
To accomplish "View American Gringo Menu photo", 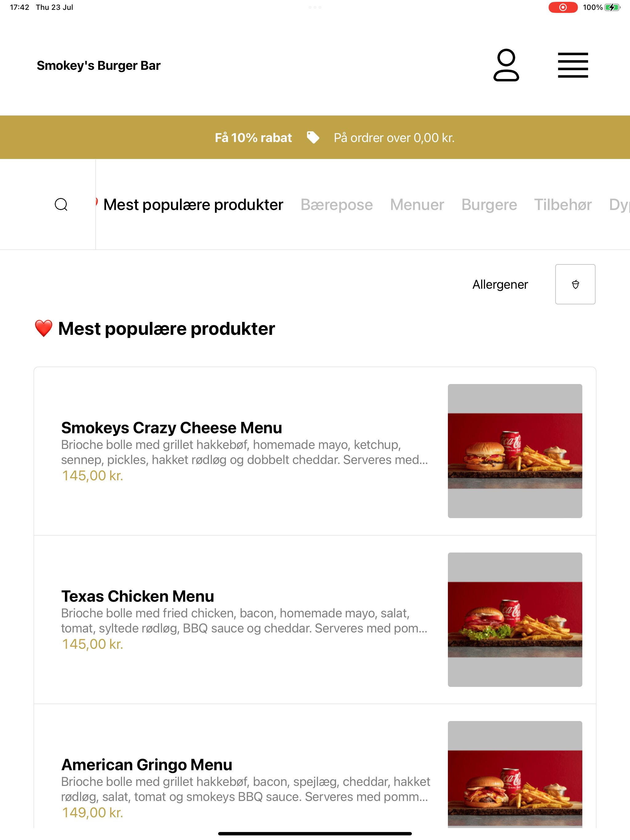I will pos(515,775).
